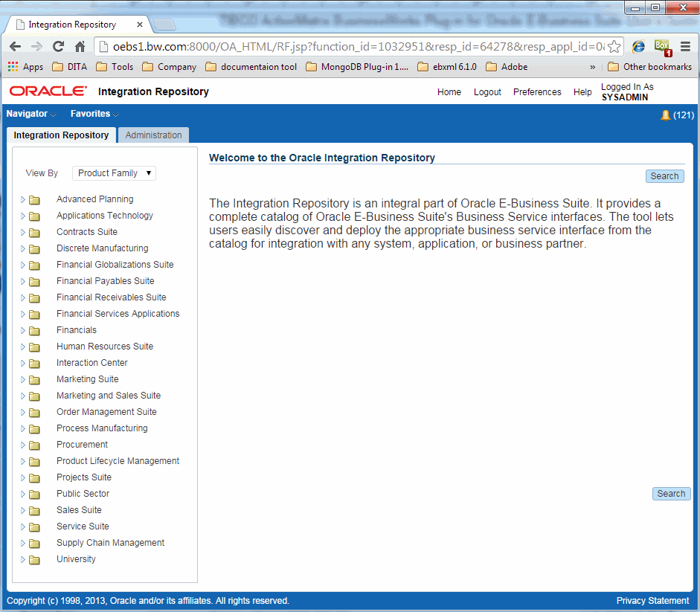Click the upper Search button
700x612 pixels.
click(665, 176)
